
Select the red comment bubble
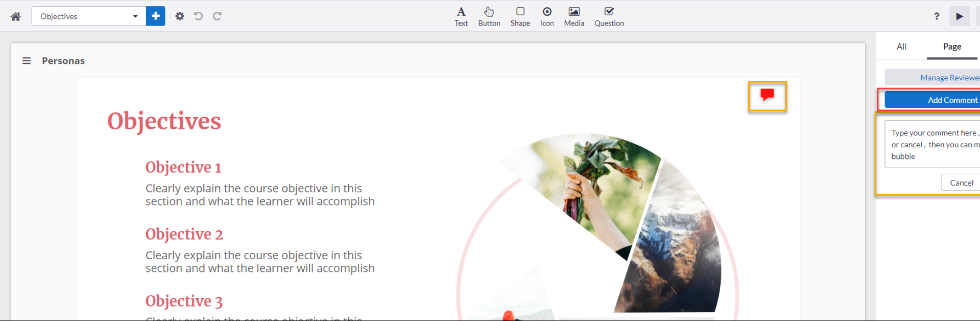[767, 95]
